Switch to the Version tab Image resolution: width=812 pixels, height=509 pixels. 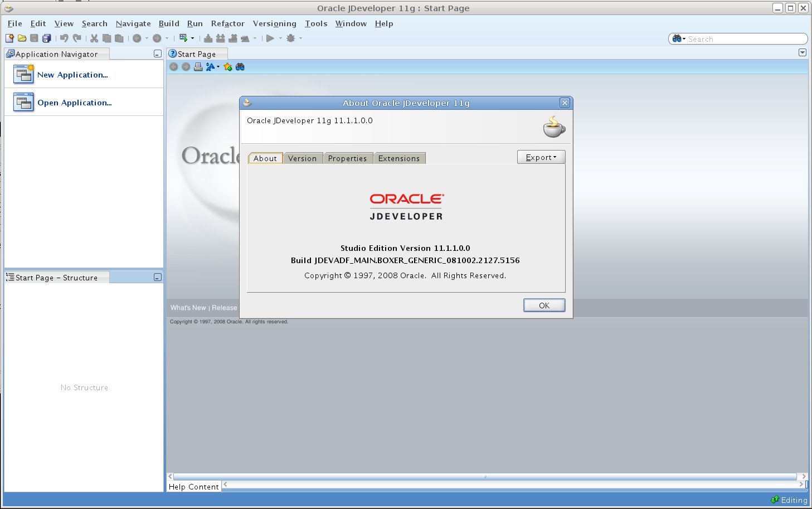tap(302, 158)
